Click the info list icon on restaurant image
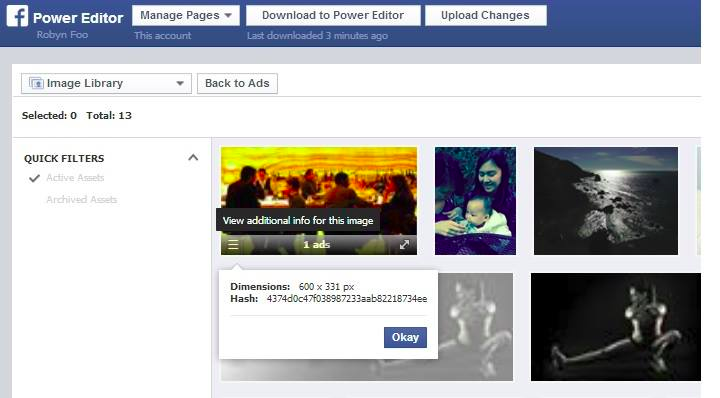This screenshot has height=398, width=720. [x=233, y=245]
